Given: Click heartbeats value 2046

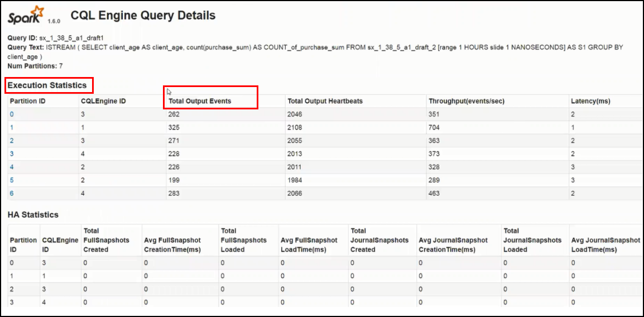Looking at the screenshot, I should click(x=295, y=114).
